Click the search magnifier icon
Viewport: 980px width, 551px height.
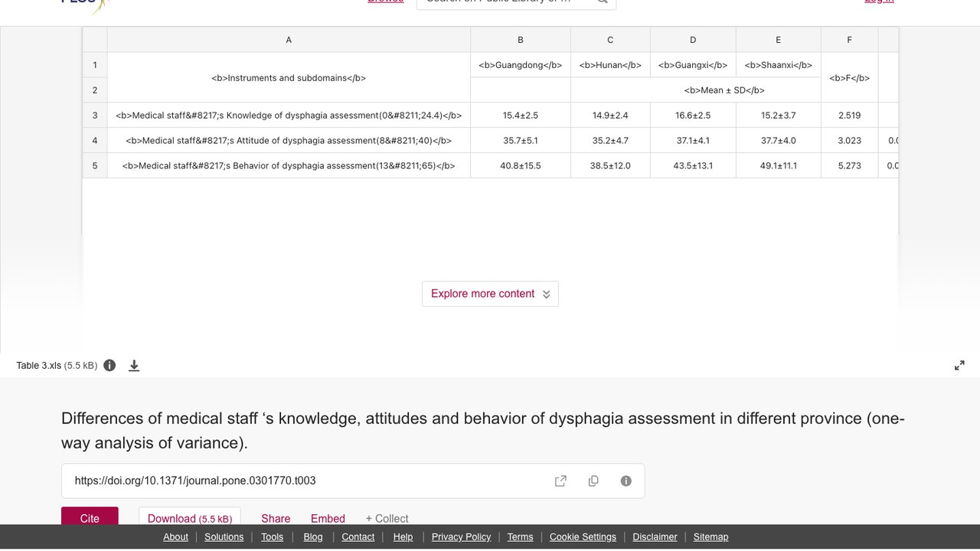[603, 2]
